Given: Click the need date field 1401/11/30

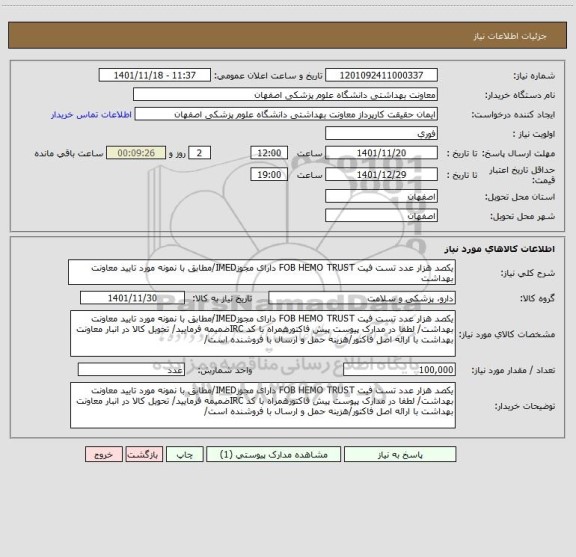Looking at the screenshot, I should point(132,298).
